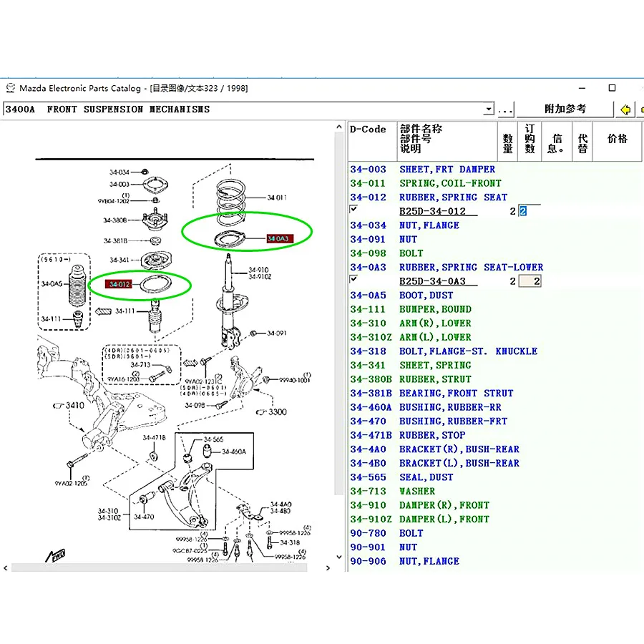Click highlighted 34-0A3 label in diagram

(280, 238)
